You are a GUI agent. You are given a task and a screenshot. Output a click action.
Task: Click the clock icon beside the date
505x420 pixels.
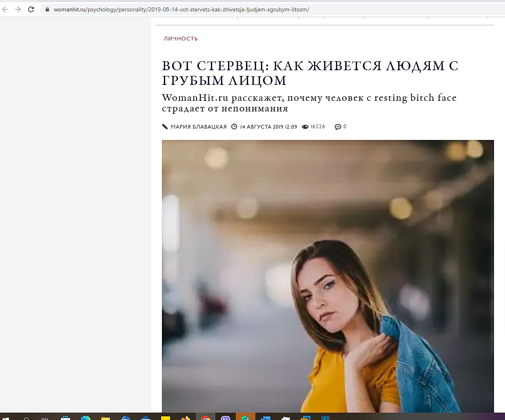coord(234,127)
